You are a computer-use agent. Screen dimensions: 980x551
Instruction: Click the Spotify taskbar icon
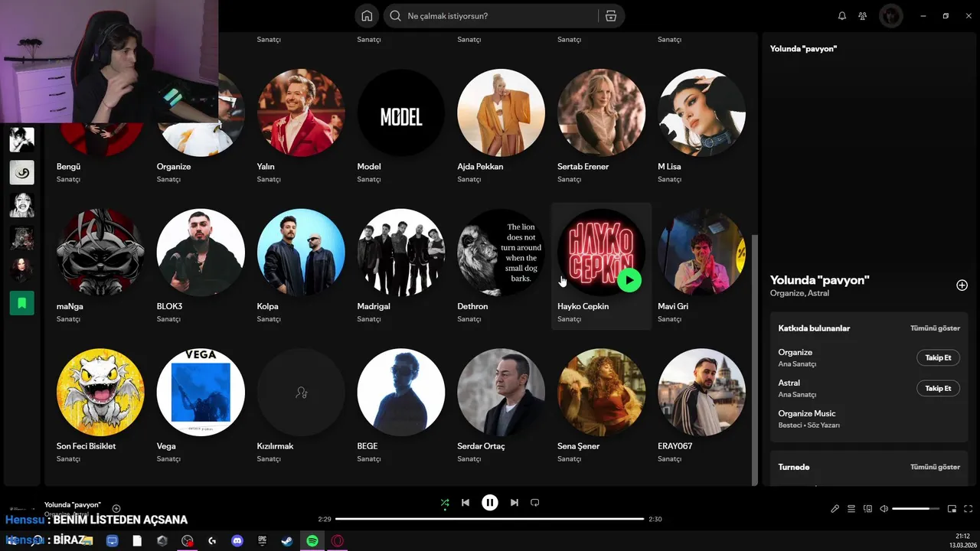point(312,541)
